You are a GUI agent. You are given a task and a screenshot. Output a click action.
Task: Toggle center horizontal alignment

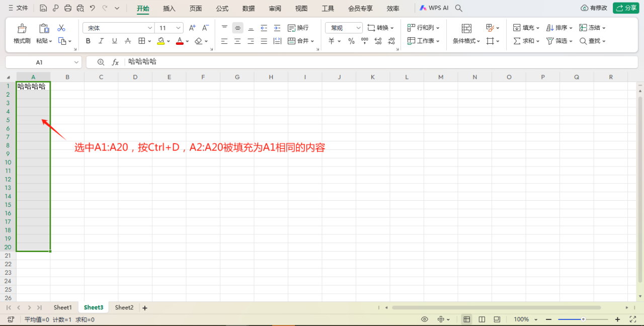click(237, 41)
